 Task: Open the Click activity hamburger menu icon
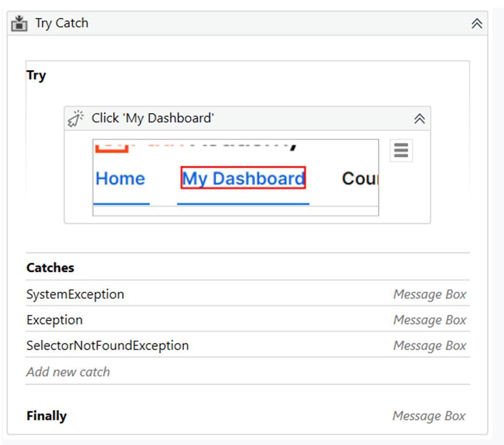click(x=401, y=150)
